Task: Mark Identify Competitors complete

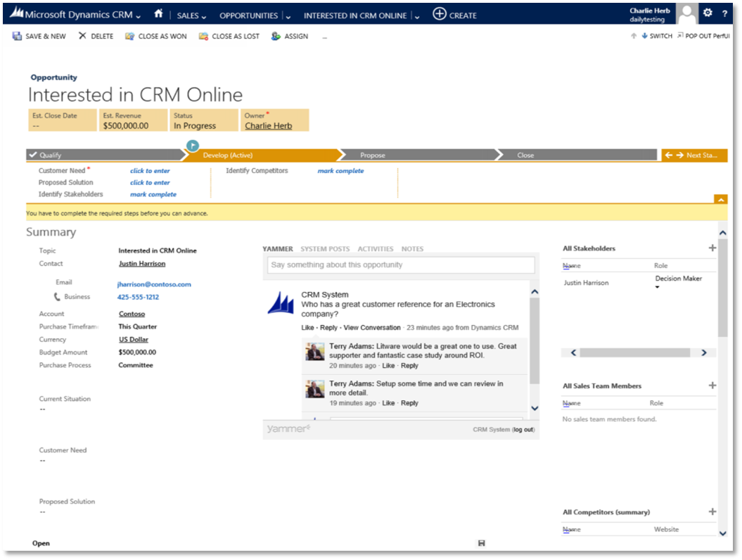Action: click(340, 171)
